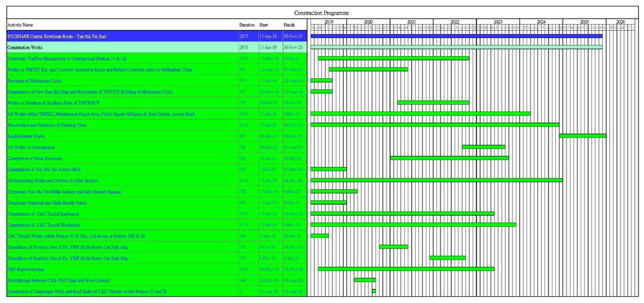The width and height of the screenshot is (644, 303).
Task: Click the 2024 year header in timeline
Action: click(x=541, y=22)
